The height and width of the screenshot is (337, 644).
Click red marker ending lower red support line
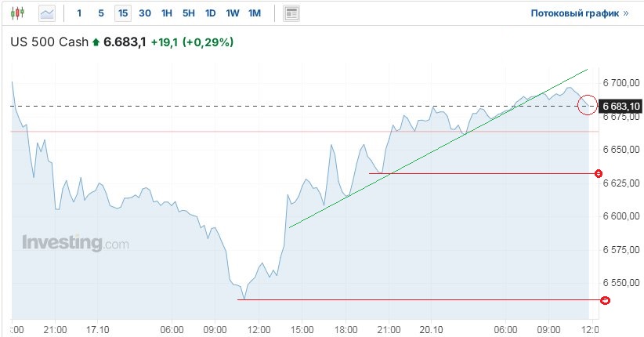pyautogui.click(x=605, y=300)
